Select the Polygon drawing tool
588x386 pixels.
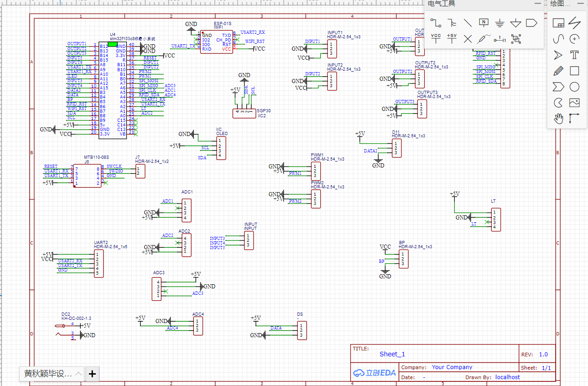(x=558, y=87)
